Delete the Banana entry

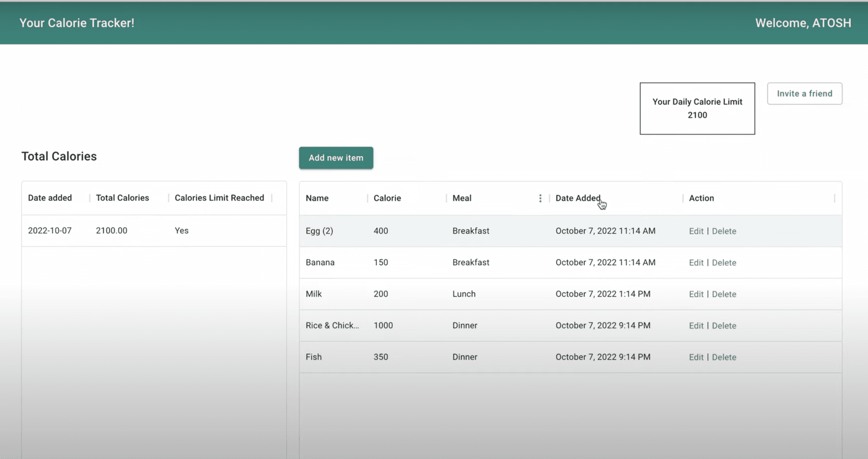pyautogui.click(x=724, y=263)
